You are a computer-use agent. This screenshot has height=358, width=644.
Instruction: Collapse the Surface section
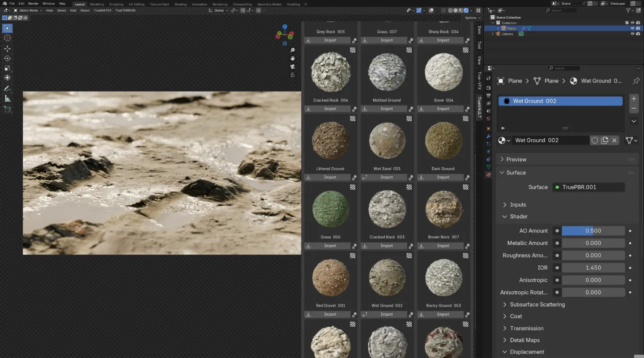516,172
